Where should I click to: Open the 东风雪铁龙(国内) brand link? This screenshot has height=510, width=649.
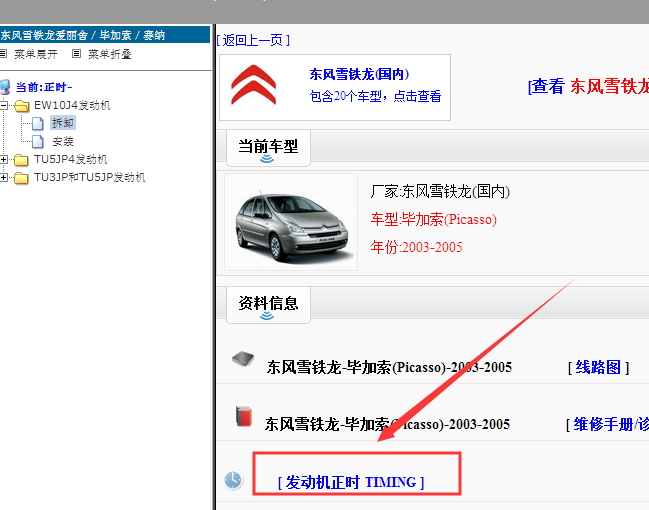pos(359,75)
